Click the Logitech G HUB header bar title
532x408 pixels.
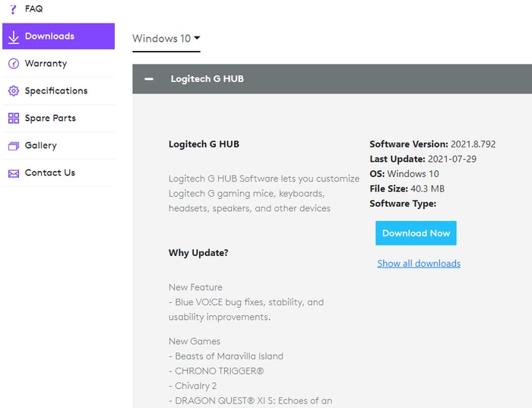pyautogui.click(x=207, y=79)
